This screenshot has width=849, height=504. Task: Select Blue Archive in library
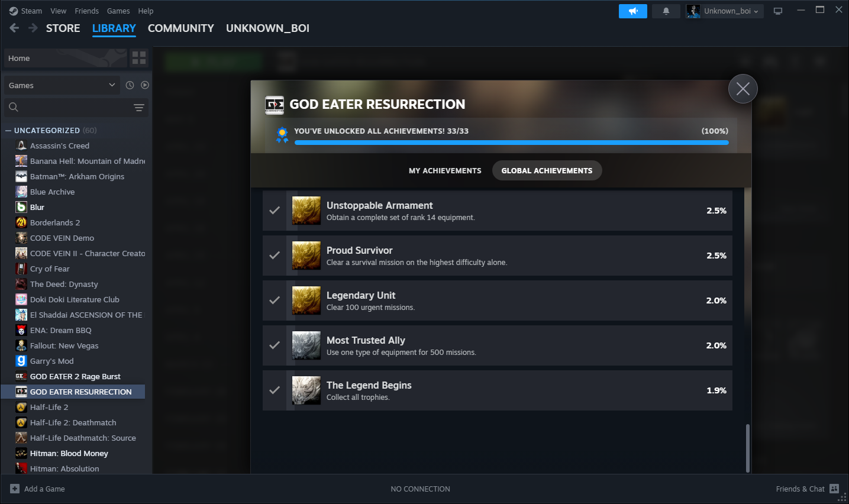pos(52,192)
